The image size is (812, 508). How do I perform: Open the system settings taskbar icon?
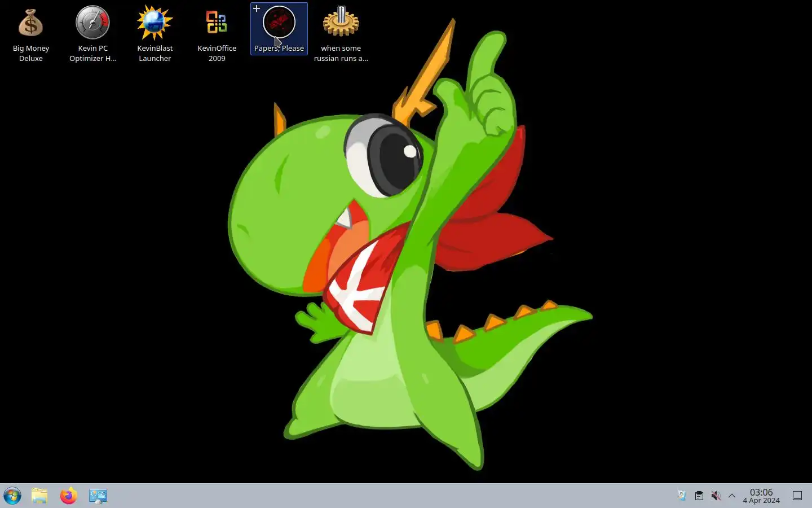click(98, 496)
